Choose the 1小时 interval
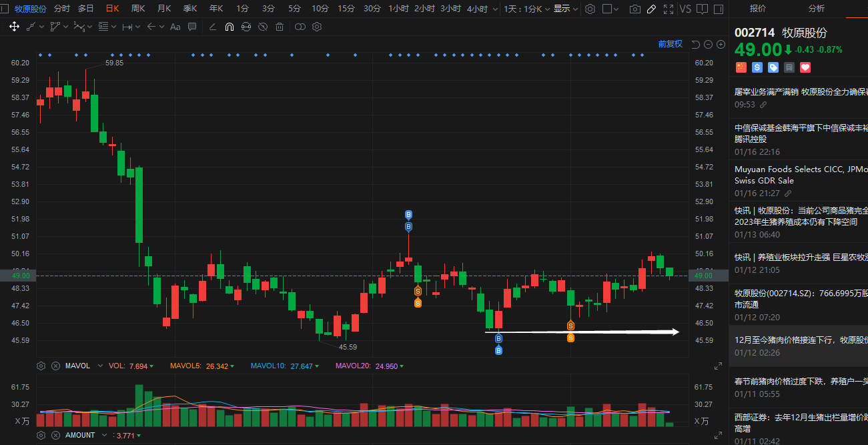 point(398,9)
